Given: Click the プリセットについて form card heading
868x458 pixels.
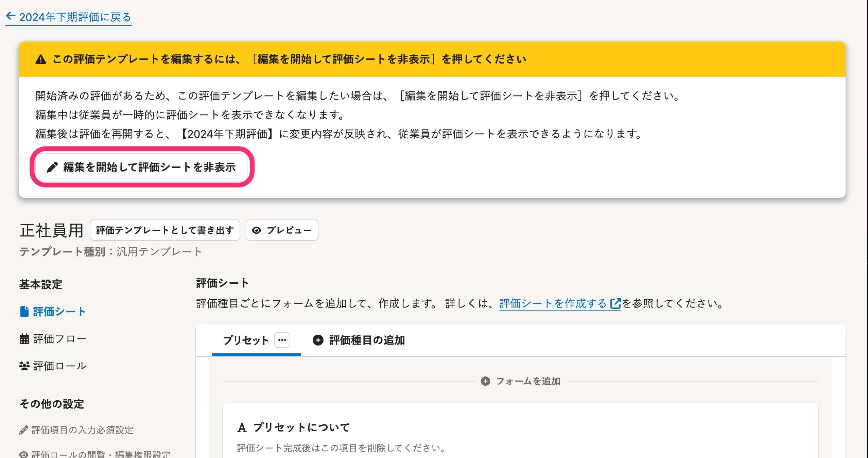Looking at the screenshot, I should (301, 427).
